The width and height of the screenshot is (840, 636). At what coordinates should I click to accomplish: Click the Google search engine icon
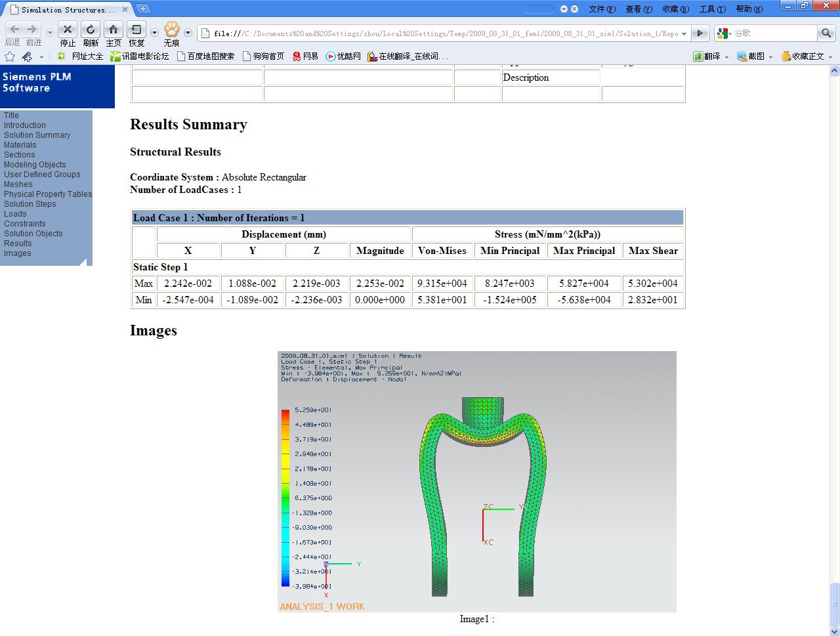(x=723, y=33)
